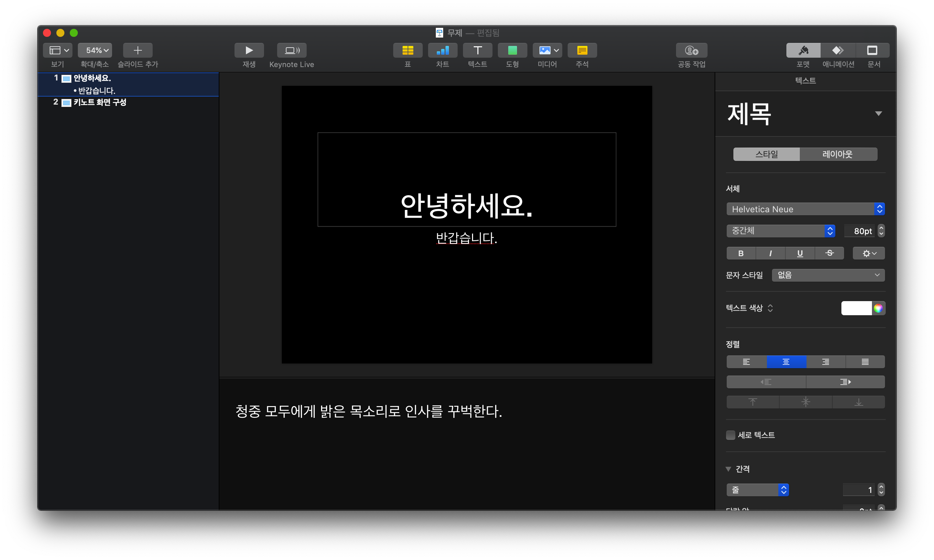The image size is (934, 560).
Task: Open the Helvetica Neue font dropdown
Action: point(805,209)
